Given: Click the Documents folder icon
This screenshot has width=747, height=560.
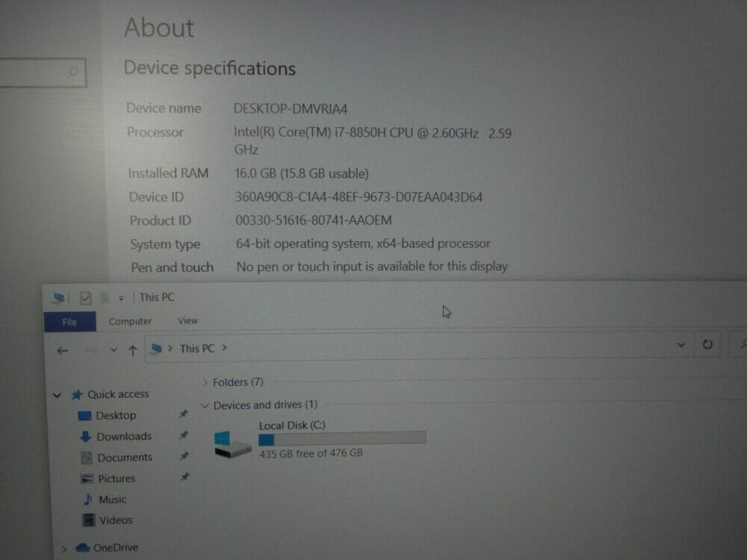Looking at the screenshot, I should (86, 458).
